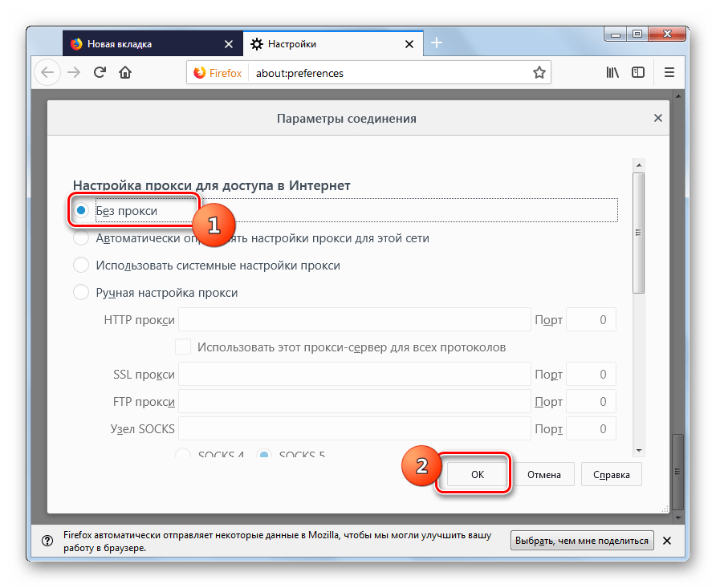The image size is (716, 588).
Task: Show sidebars using the sidebar icon
Action: [x=638, y=73]
